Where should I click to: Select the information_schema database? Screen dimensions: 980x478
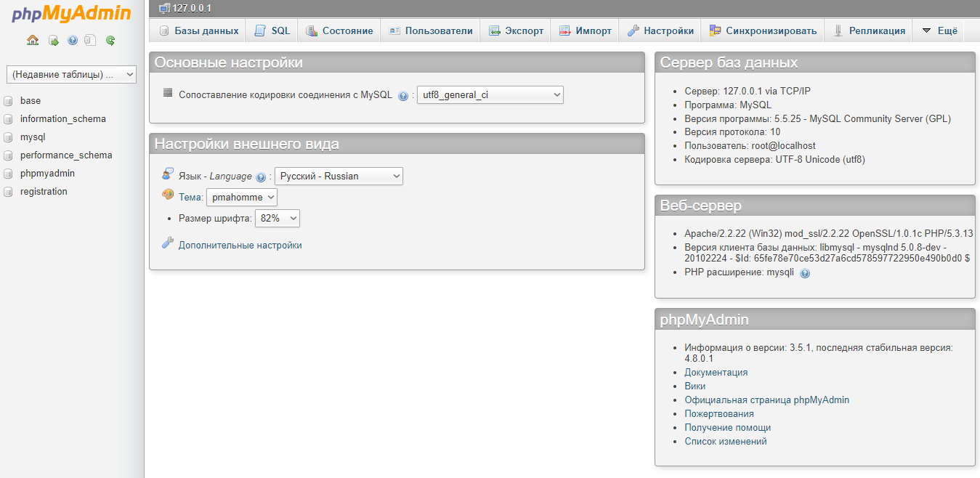[63, 119]
